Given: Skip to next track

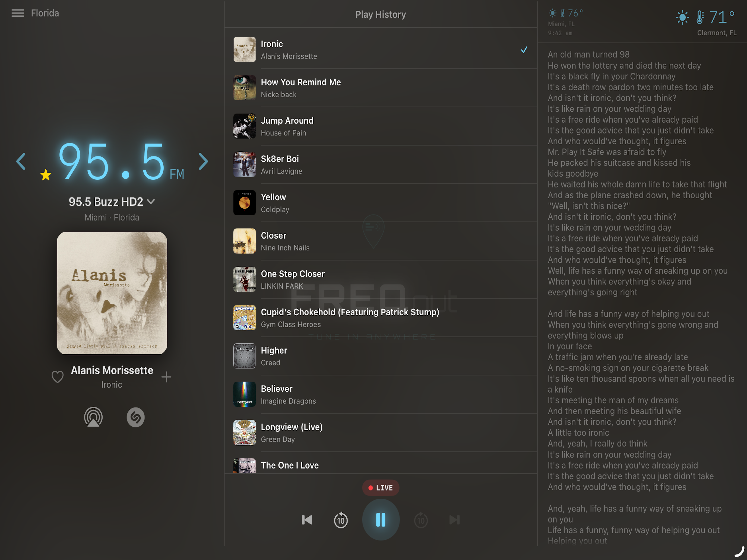Looking at the screenshot, I should (x=455, y=520).
